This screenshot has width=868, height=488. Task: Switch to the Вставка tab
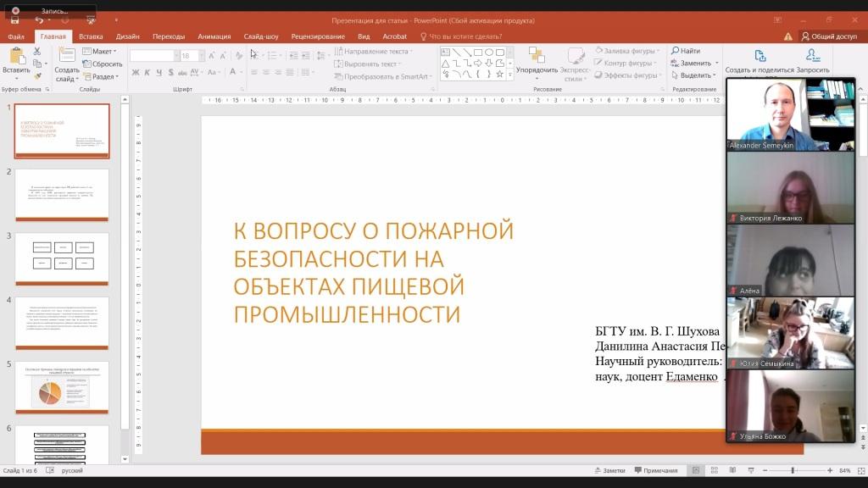pos(91,36)
